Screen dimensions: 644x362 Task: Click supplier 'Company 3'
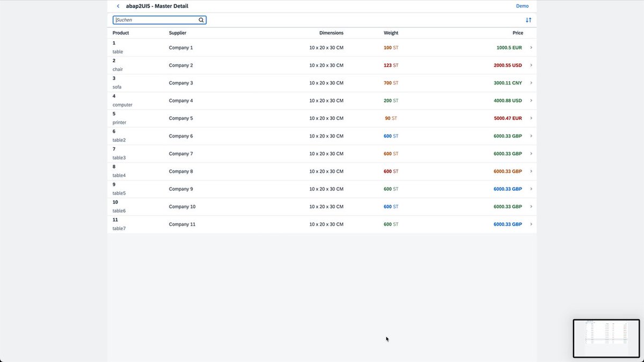click(181, 83)
